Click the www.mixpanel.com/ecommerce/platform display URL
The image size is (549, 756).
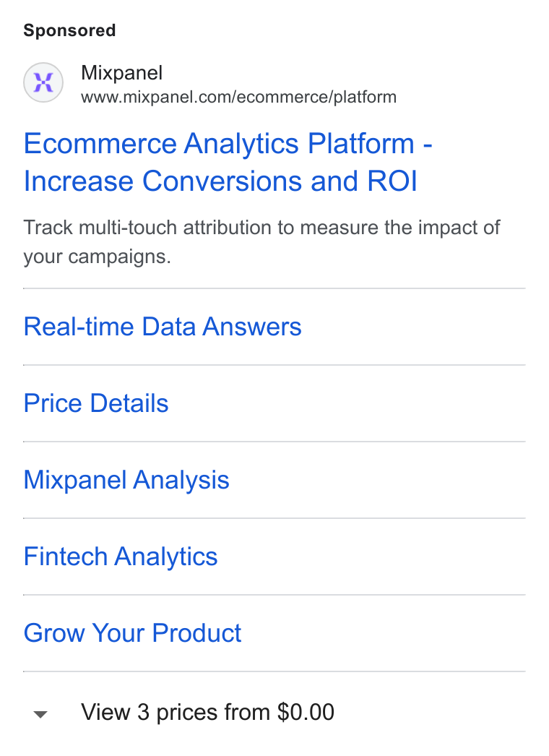point(238,97)
